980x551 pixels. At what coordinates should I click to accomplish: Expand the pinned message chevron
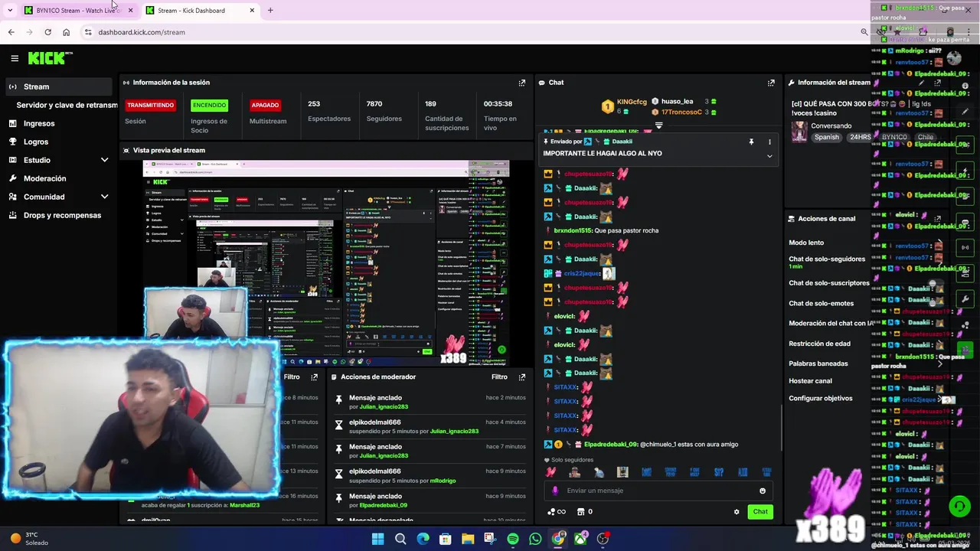(769, 156)
